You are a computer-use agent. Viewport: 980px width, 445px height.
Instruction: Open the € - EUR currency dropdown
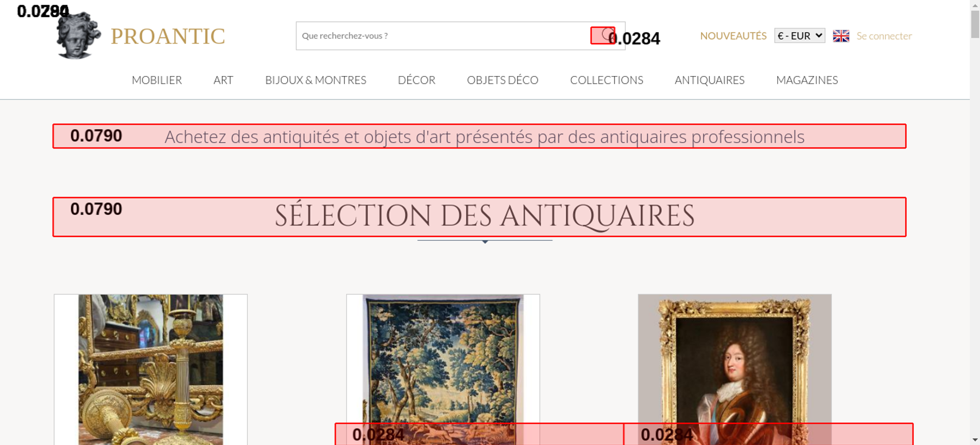point(800,36)
